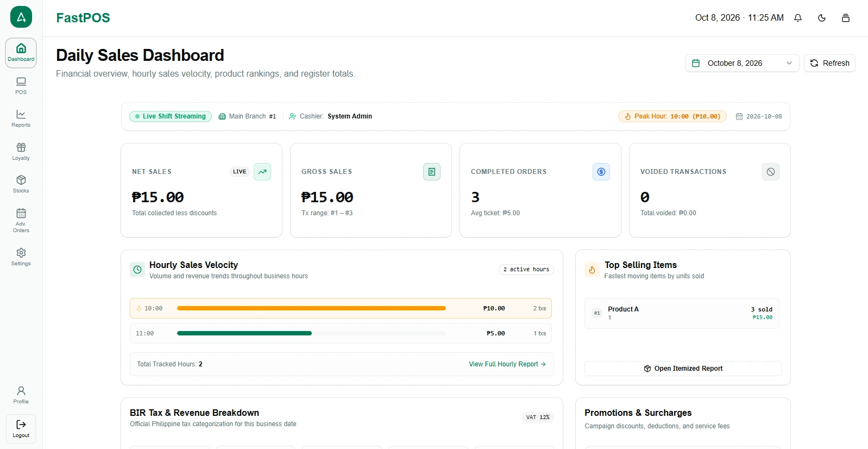Open the Dashboard sidebar item
The height and width of the screenshot is (449, 868).
tap(21, 53)
